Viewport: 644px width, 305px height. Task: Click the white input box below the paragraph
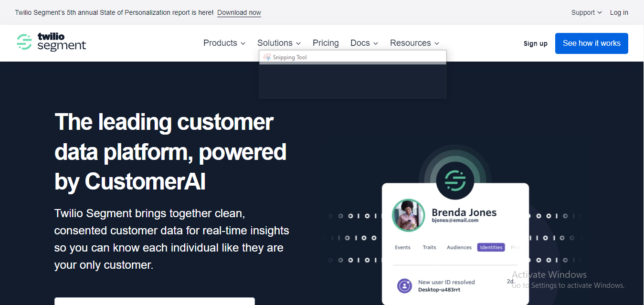click(x=155, y=301)
